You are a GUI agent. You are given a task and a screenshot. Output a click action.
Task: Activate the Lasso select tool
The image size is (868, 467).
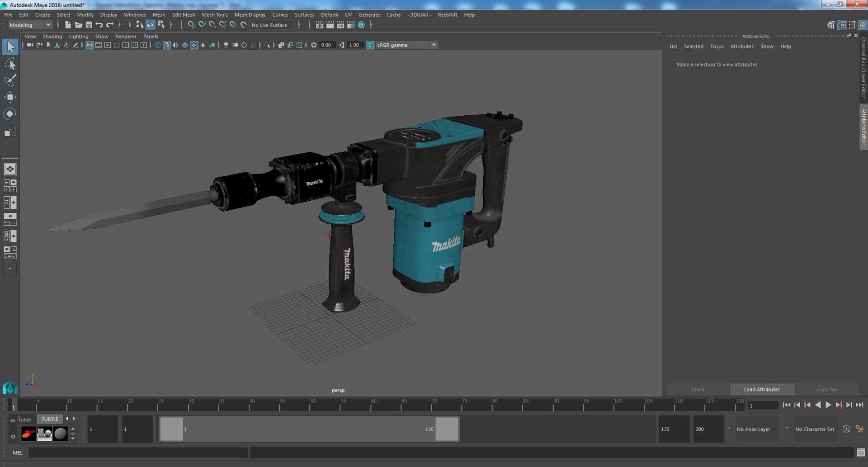[10, 64]
